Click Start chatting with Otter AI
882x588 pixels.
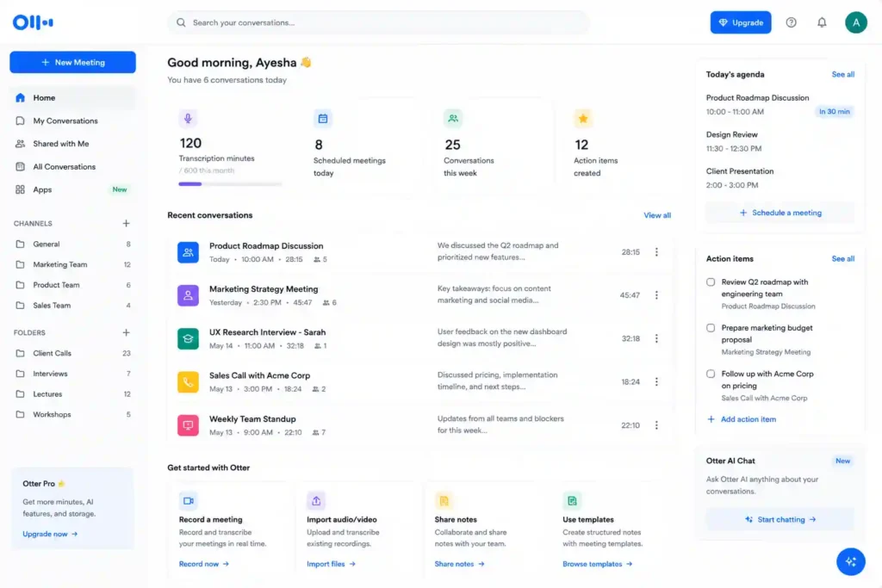tap(780, 519)
